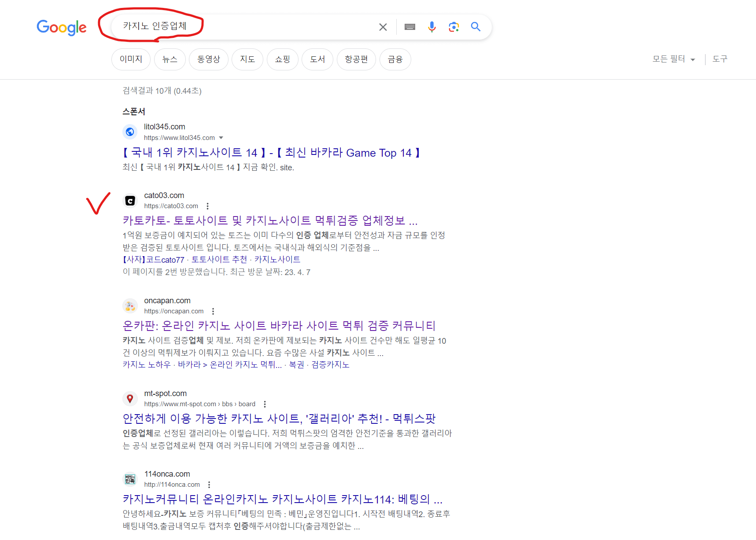Screen dimensions: 756x540
Task: Switch to the 금융 tab
Action: 395,59
